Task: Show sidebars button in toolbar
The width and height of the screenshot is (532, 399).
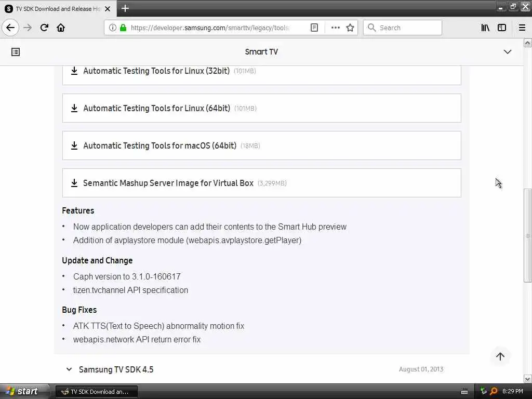Action: (502, 28)
